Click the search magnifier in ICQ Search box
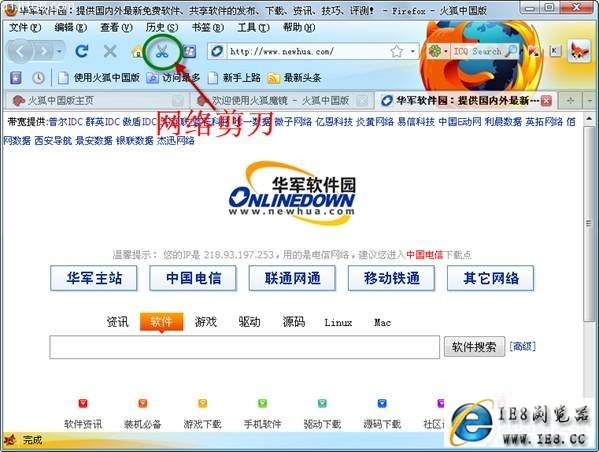Image resolution: width=599 pixels, height=452 pixels. pyautogui.click(x=510, y=51)
